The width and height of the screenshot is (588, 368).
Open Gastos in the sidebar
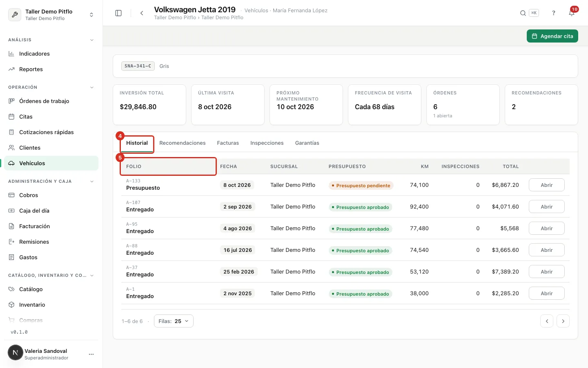51,257
